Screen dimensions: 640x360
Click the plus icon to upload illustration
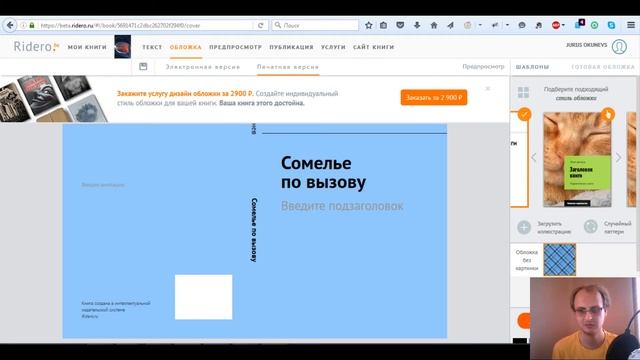tap(524, 227)
